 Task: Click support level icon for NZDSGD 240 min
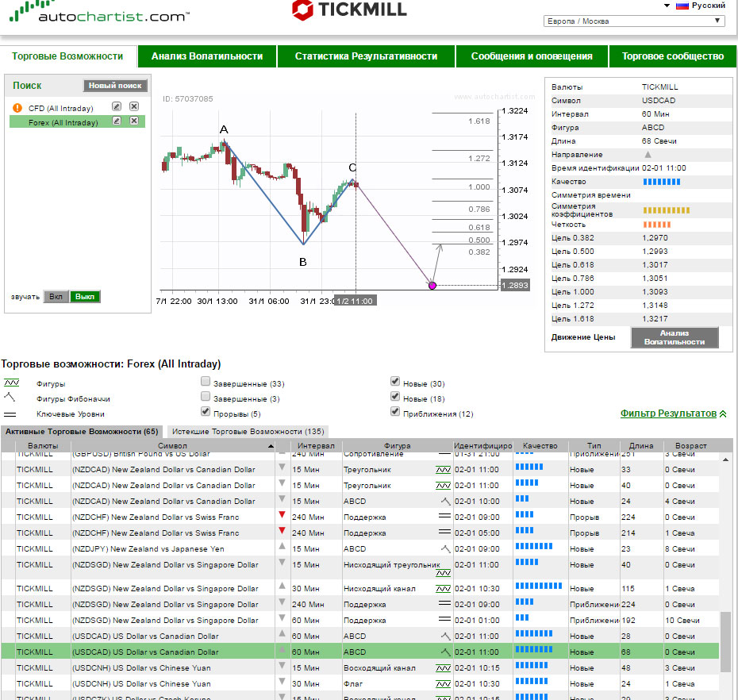pos(444,604)
